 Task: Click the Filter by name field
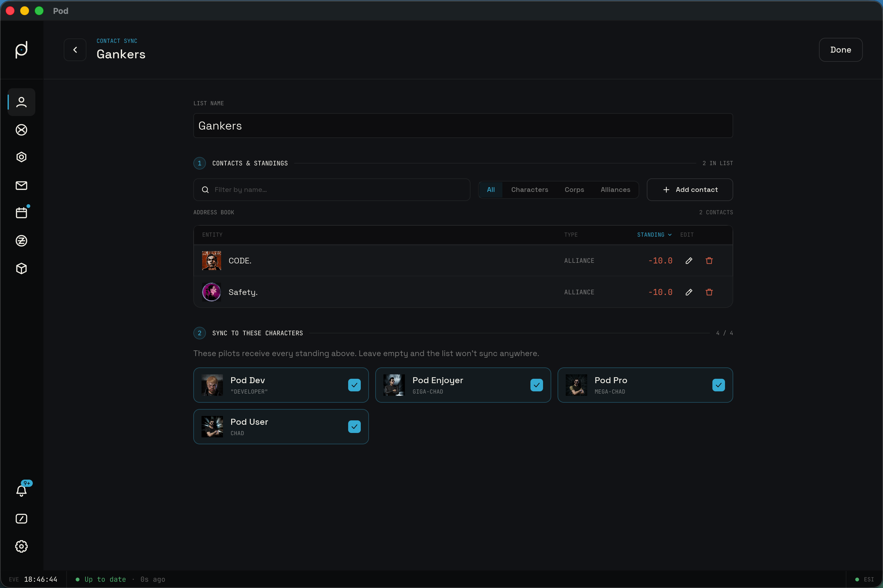332,190
